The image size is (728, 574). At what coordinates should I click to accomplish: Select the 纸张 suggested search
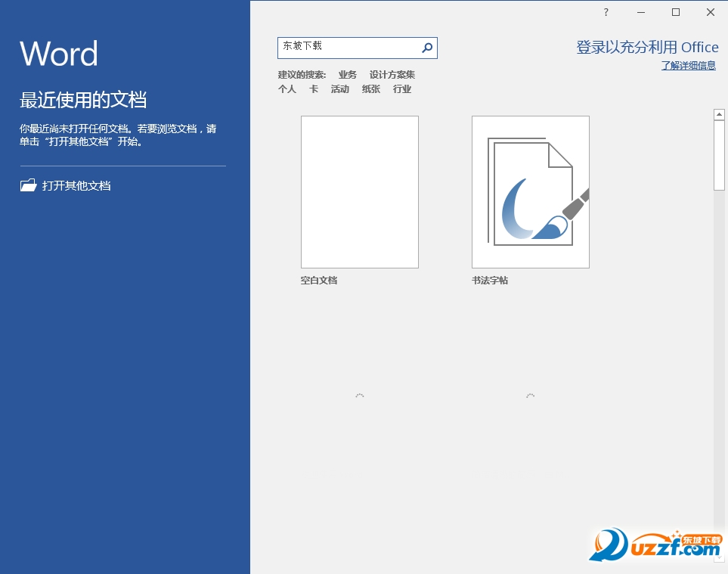click(371, 89)
